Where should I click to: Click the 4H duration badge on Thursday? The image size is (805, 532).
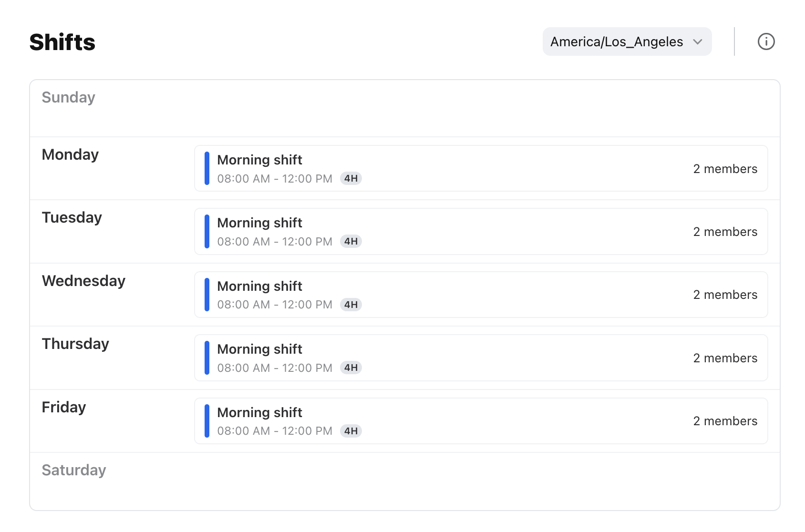point(351,368)
